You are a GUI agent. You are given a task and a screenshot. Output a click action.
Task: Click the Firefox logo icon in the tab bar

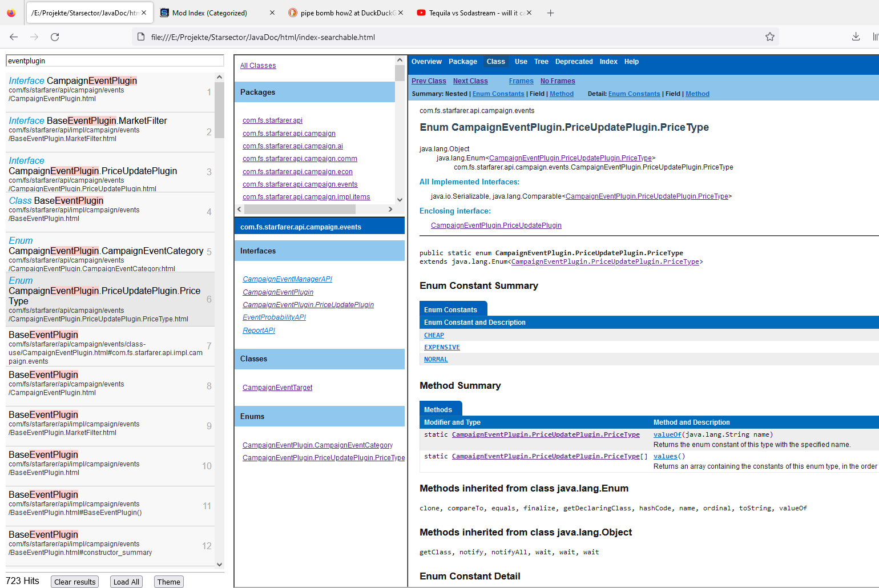11,13
